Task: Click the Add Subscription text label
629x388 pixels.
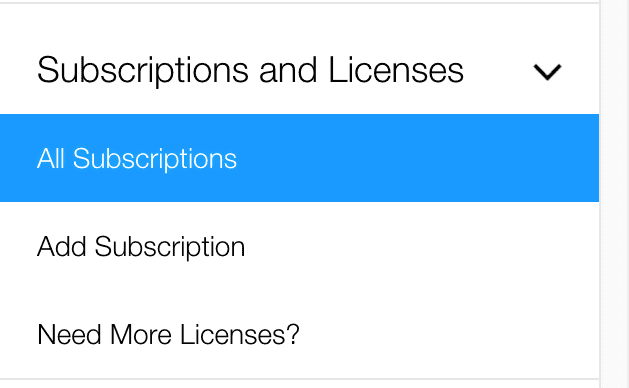Action: pos(141,247)
